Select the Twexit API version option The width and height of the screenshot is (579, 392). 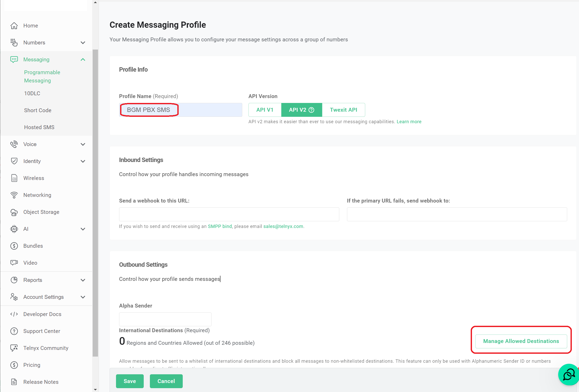coord(343,110)
